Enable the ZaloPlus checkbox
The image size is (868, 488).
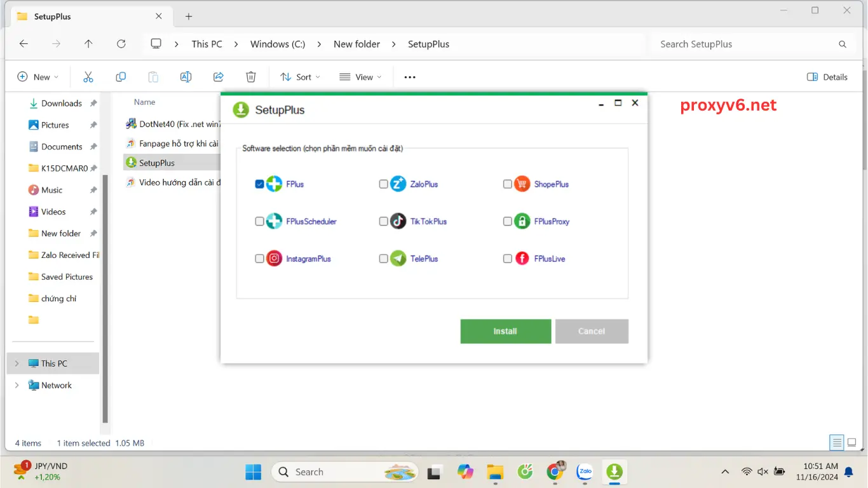(x=383, y=184)
